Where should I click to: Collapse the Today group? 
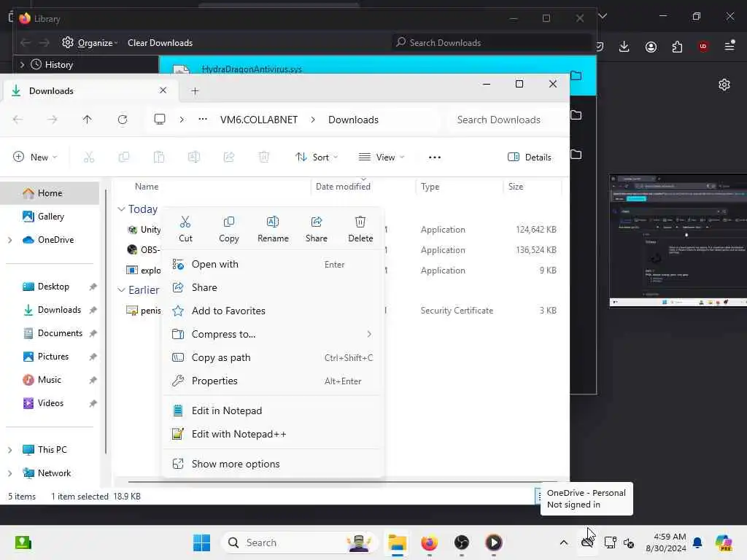tap(122, 209)
